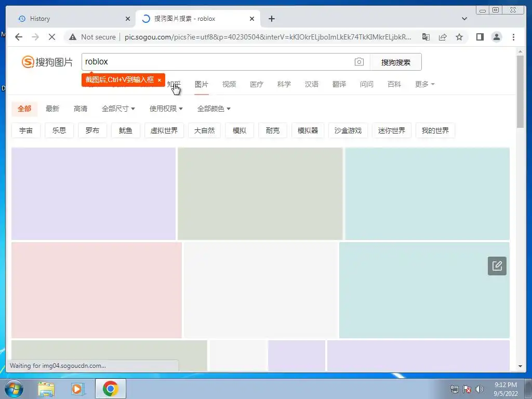Viewport: 532px width, 399px height.
Task: Click the Chrome taskbar icon
Action: click(x=111, y=389)
